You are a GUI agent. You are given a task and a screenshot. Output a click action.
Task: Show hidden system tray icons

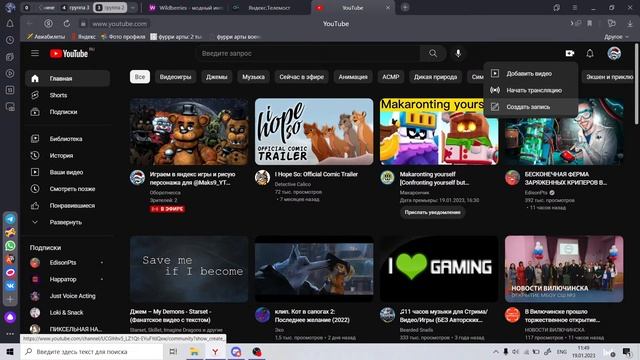496,351
